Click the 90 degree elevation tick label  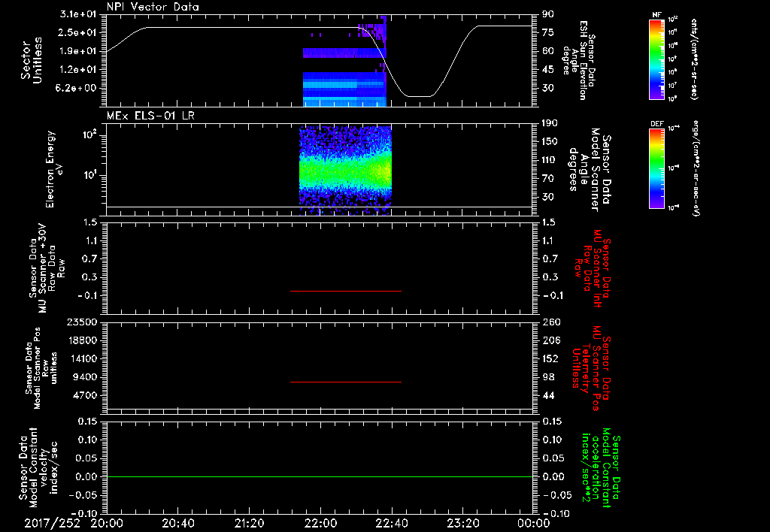548,14
